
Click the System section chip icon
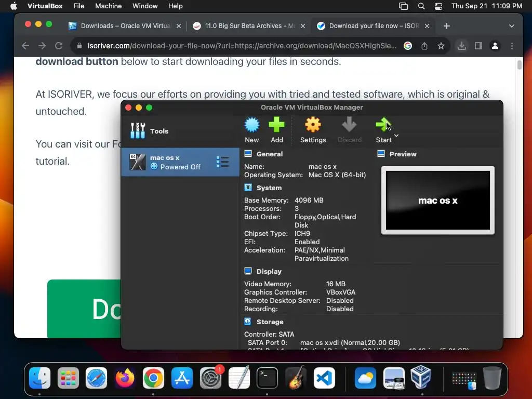(x=248, y=188)
